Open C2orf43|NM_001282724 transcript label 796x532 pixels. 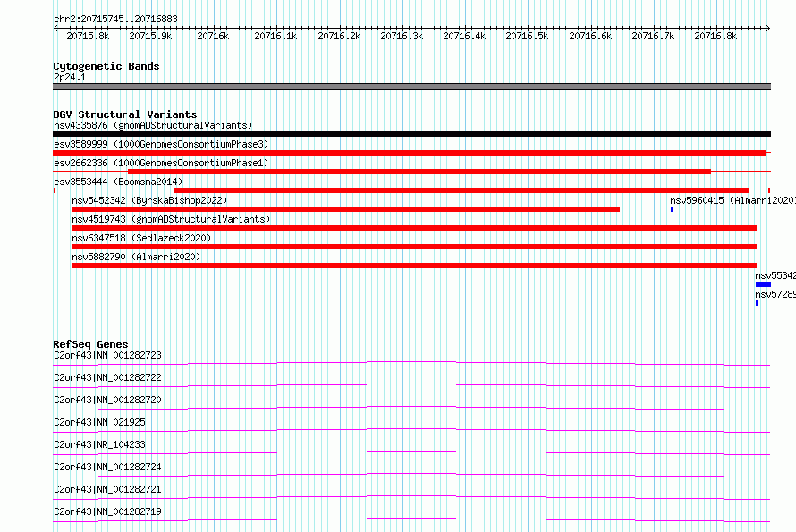point(107,467)
